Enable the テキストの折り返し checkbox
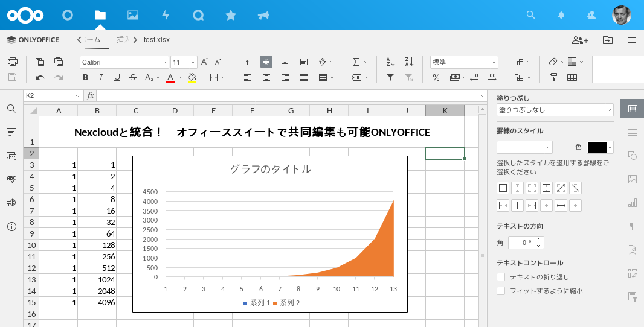The height and width of the screenshot is (327, 644). click(x=501, y=277)
